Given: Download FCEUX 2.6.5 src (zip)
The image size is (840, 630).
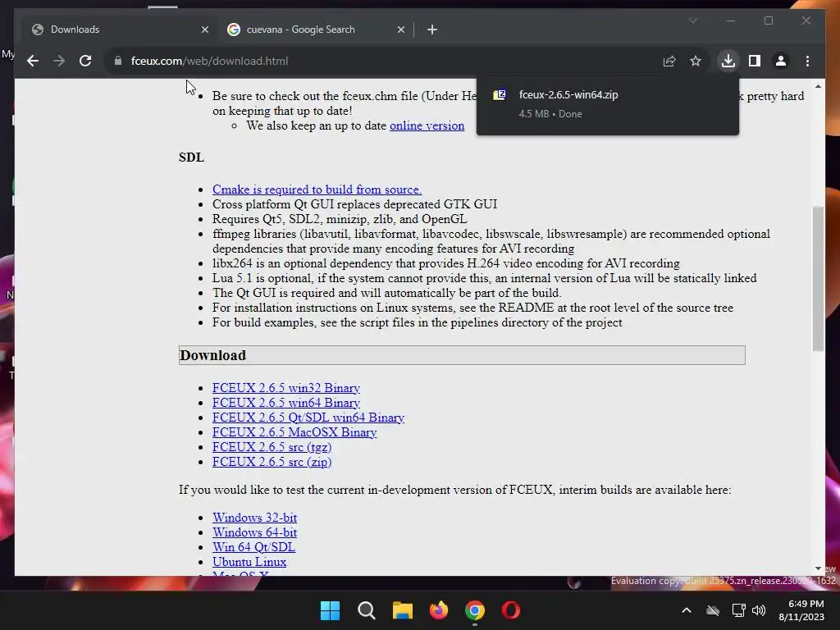Looking at the screenshot, I should click(x=272, y=462).
